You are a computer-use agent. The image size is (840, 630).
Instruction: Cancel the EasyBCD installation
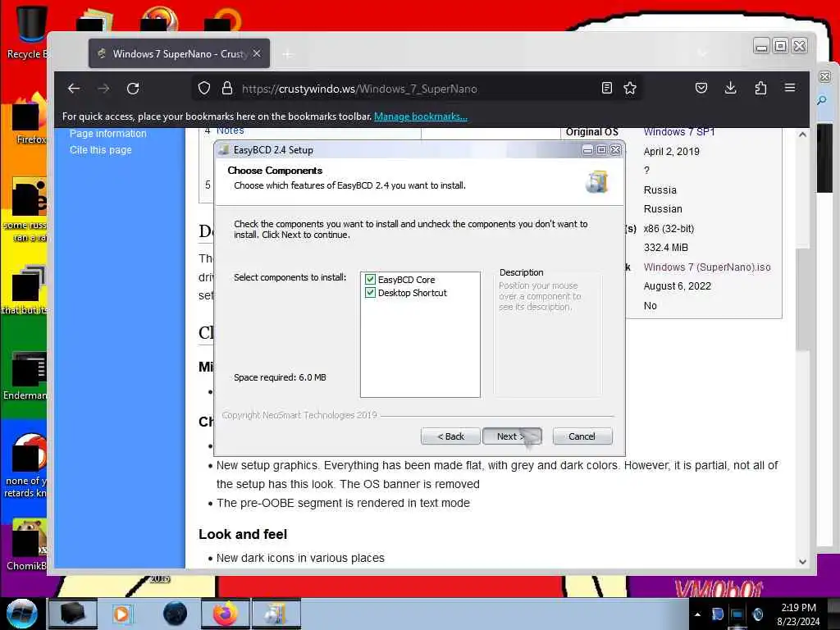(x=582, y=436)
